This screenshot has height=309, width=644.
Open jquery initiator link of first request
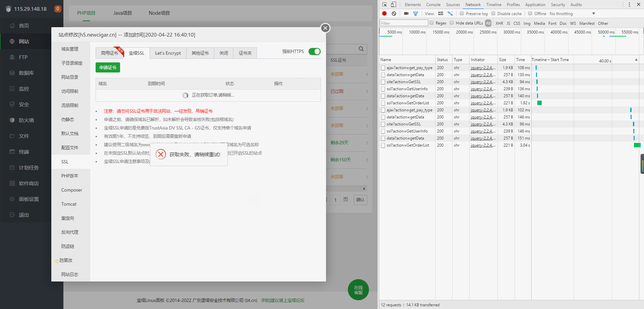point(483,68)
